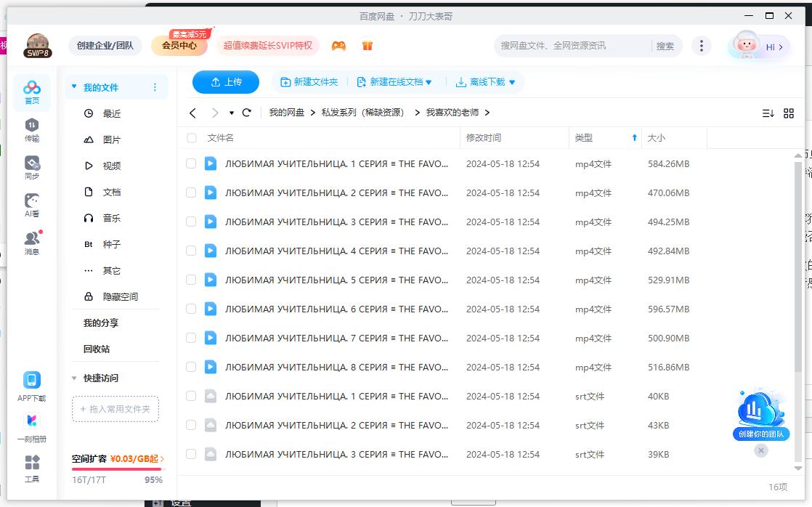Select the first ЛЮБИМАЯ УЧИТЕЛЬНИЦА mp4 file checkbox

[190, 163]
